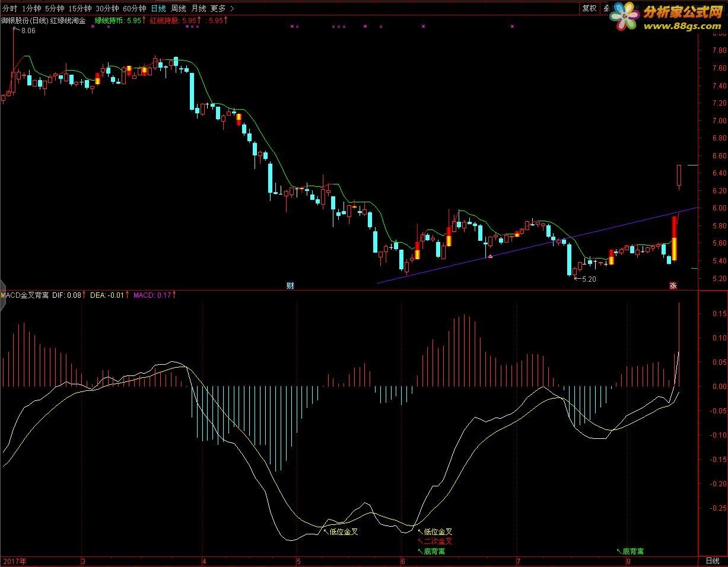Click the 日线 period button at bottom right

click(712, 561)
